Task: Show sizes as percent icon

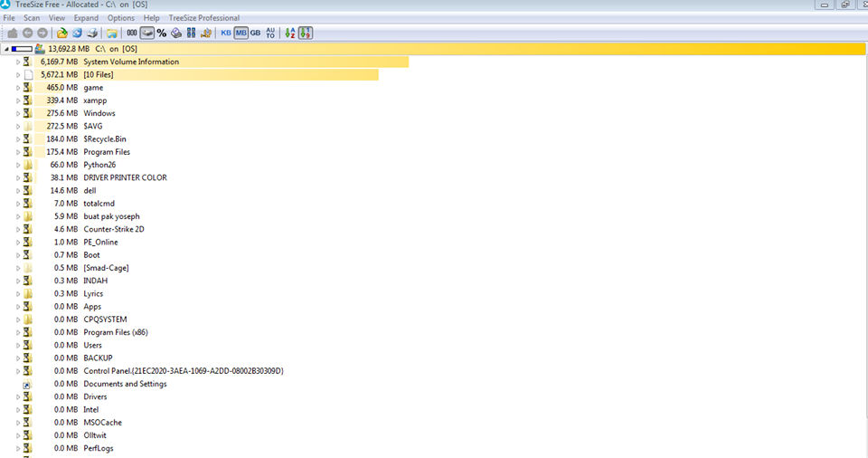Action: pyautogui.click(x=161, y=33)
